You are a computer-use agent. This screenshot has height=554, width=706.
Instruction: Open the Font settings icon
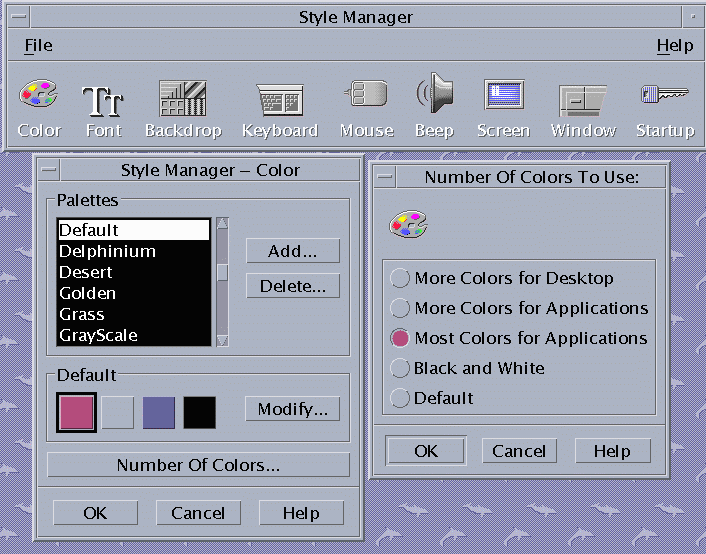click(x=103, y=101)
